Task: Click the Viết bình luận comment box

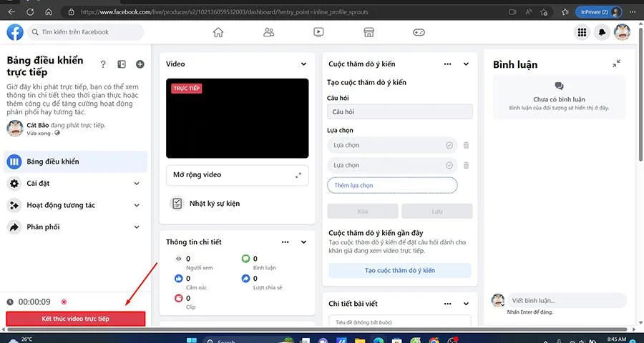Action: tap(567, 301)
